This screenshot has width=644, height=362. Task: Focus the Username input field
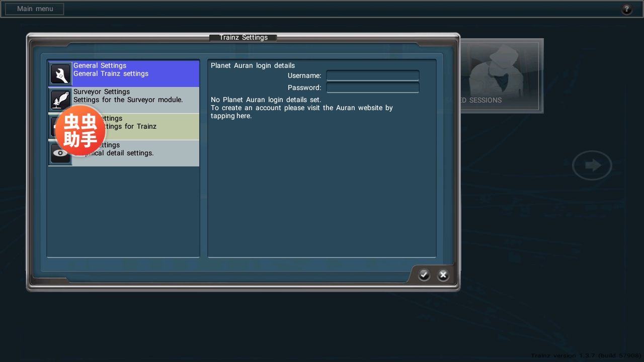coord(373,75)
